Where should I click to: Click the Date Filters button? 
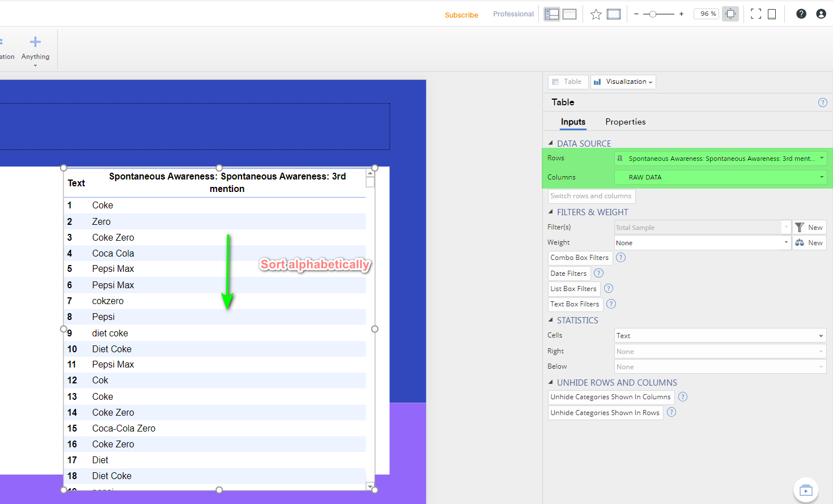click(568, 274)
